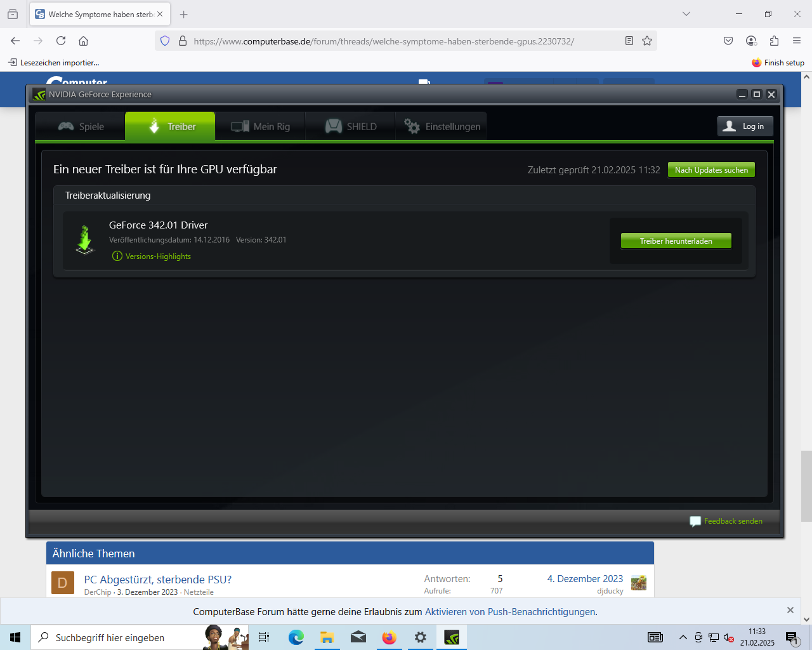Reload the ComputerBase page in Firefox

tap(61, 41)
